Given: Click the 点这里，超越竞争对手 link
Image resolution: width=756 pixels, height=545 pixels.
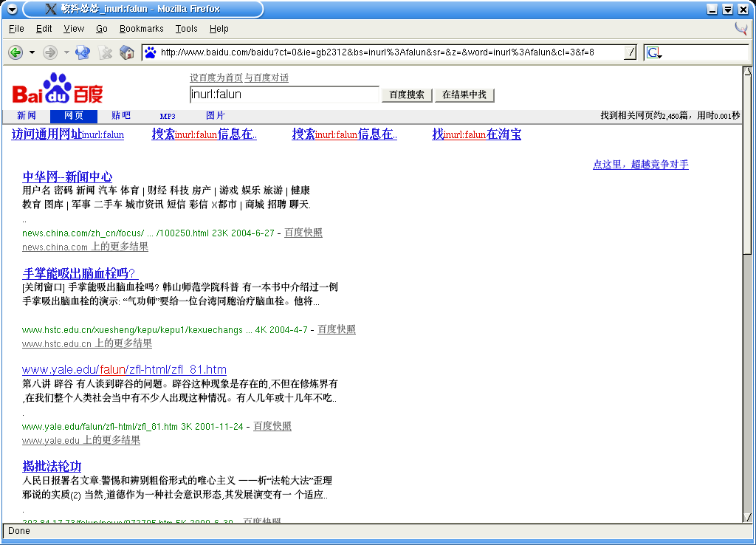Looking at the screenshot, I should (641, 165).
